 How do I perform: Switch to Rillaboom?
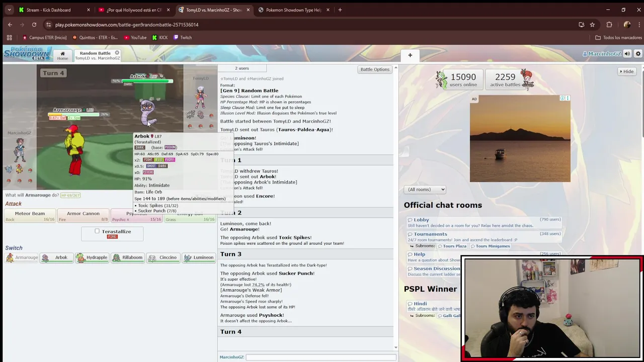click(x=127, y=257)
